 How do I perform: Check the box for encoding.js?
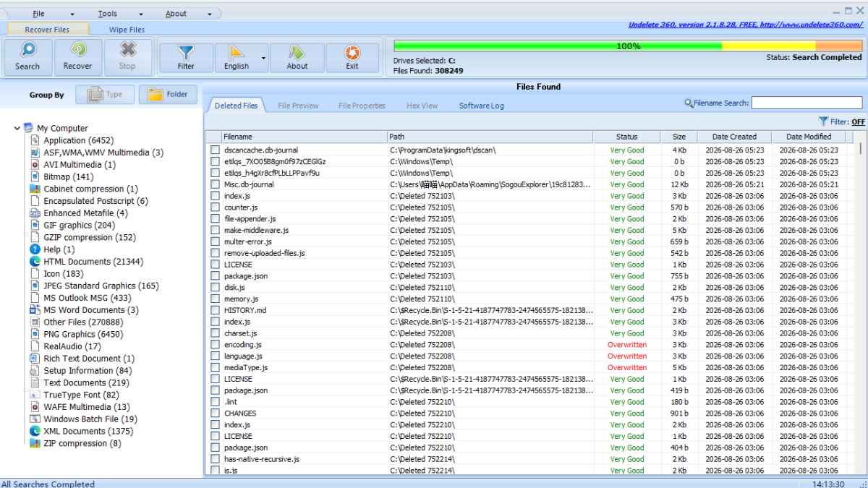(215, 345)
